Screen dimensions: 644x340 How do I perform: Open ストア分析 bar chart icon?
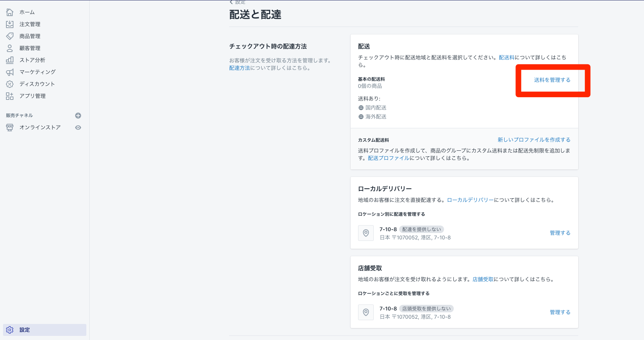pos(10,60)
